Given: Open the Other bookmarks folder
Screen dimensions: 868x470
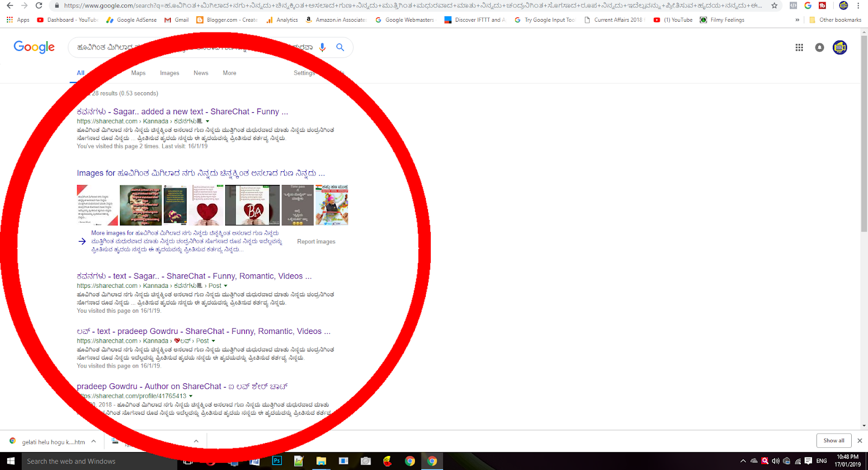Looking at the screenshot, I should point(835,20).
